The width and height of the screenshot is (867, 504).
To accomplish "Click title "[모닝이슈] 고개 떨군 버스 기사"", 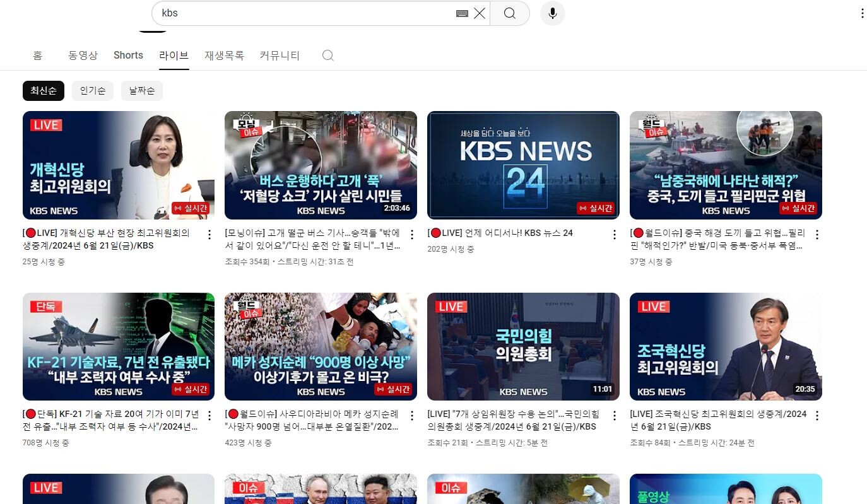I will pos(313,239).
